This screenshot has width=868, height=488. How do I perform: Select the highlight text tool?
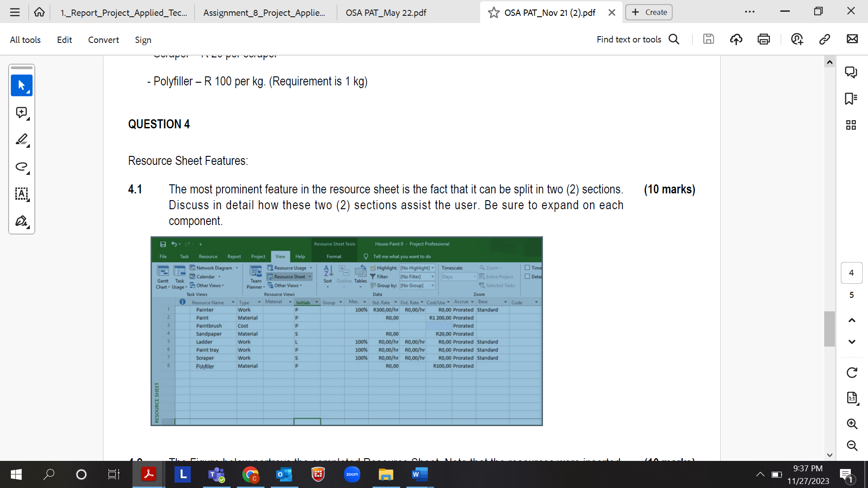tap(22, 194)
